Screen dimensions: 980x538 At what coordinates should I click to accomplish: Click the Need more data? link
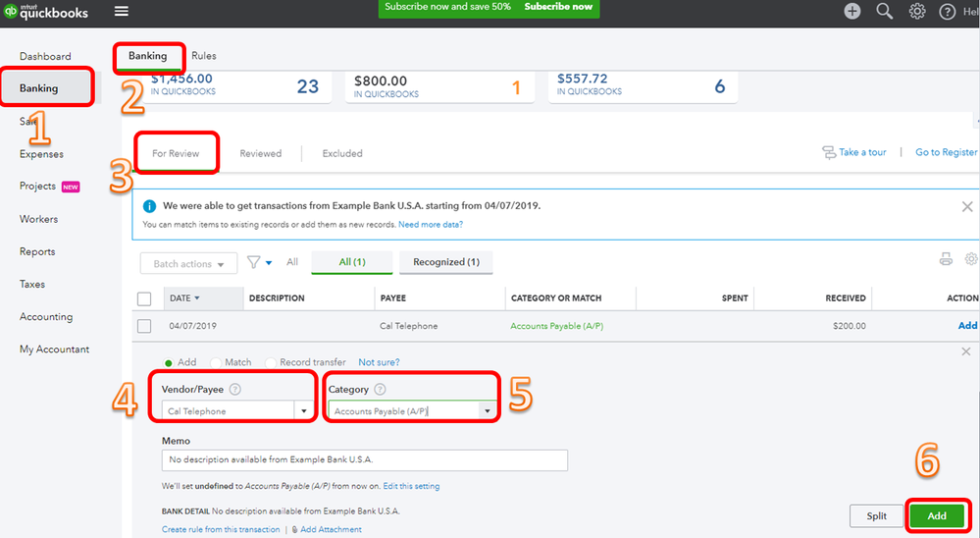[x=431, y=225]
